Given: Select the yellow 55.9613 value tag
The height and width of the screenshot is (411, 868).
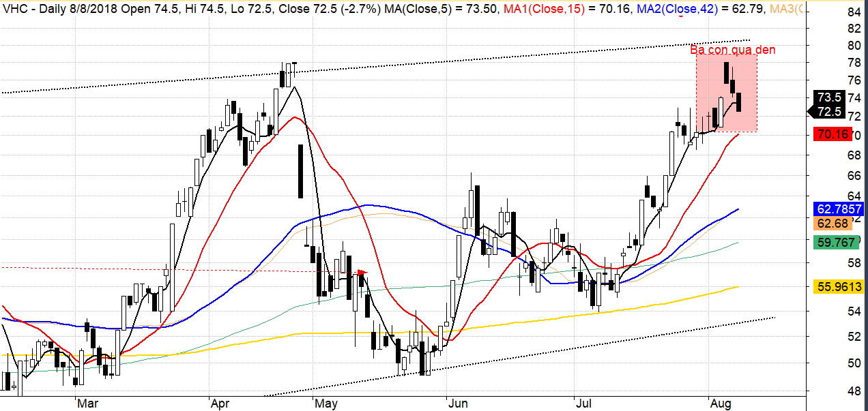Looking at the screenshot, I should coord(837,288).
